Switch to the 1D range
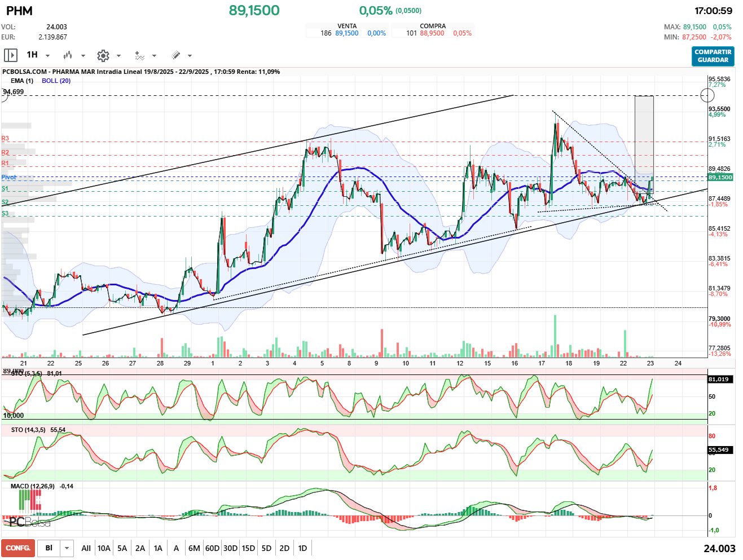 302,548
